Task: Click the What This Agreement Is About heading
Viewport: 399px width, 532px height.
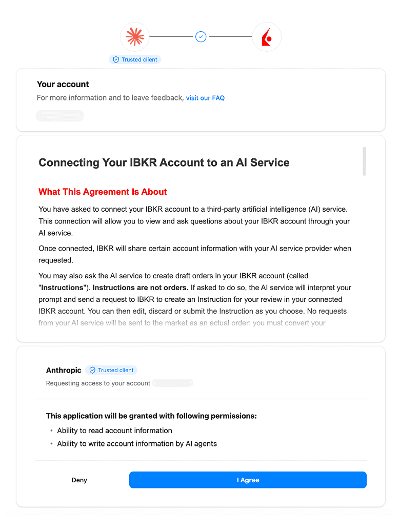Action: [103, 192]
